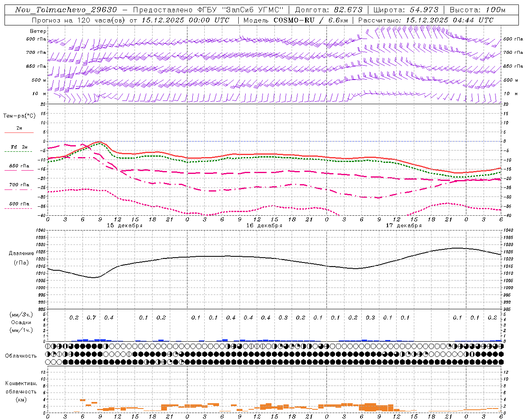Click the Осадки precipitation label
Screen dimensions: 525x420
pyautogui.click(x=21, y=322)
